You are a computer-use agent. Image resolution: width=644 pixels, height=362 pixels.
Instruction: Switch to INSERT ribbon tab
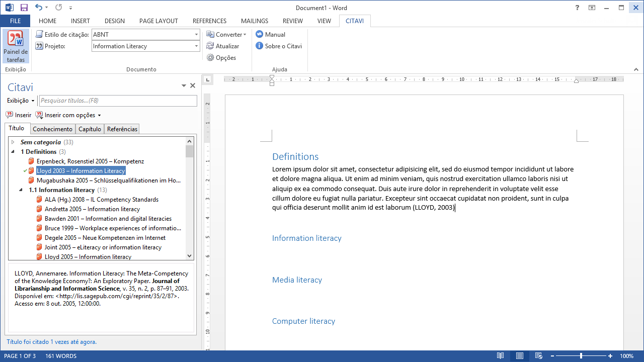point(80,21)
